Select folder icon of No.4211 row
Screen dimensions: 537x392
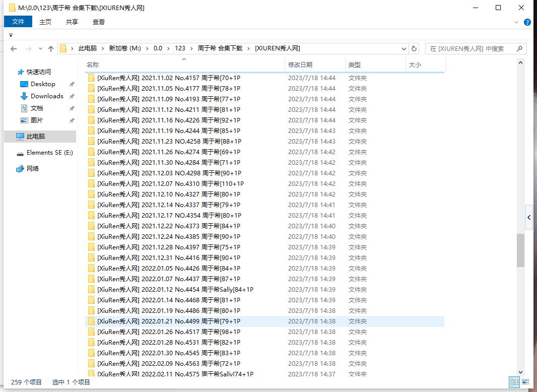tap(91, 110)
